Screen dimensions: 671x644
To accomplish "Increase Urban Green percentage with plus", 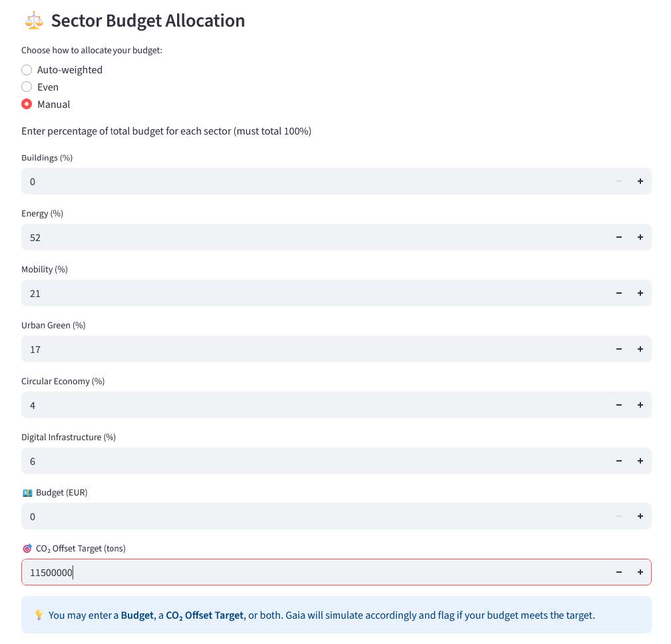I will [x=640, y=349].
